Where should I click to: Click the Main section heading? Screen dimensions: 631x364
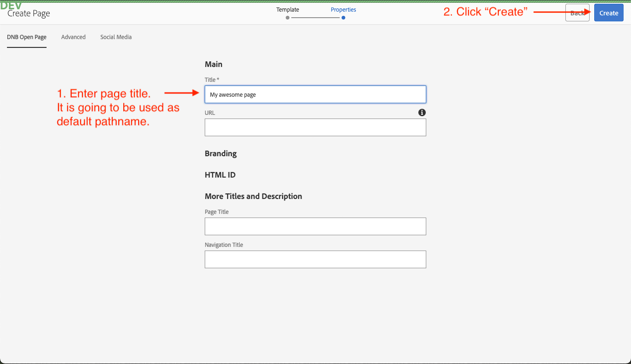(x=214, y=64)
